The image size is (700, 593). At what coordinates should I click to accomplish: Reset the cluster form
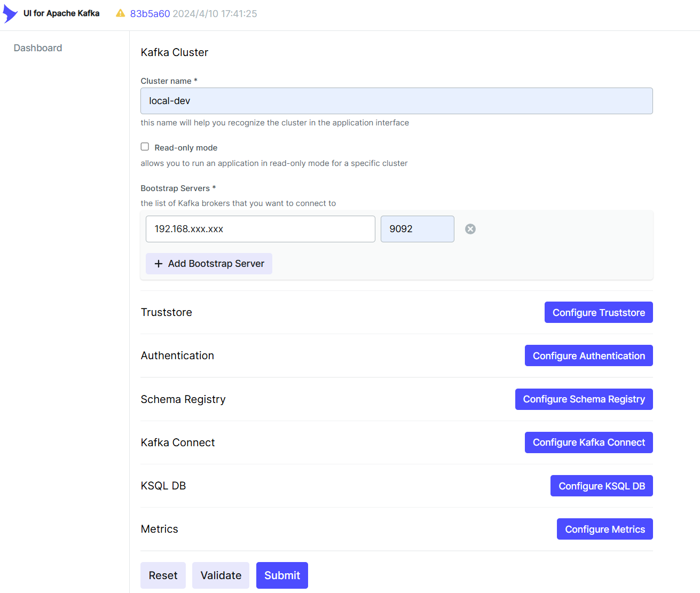coord(163,575)
